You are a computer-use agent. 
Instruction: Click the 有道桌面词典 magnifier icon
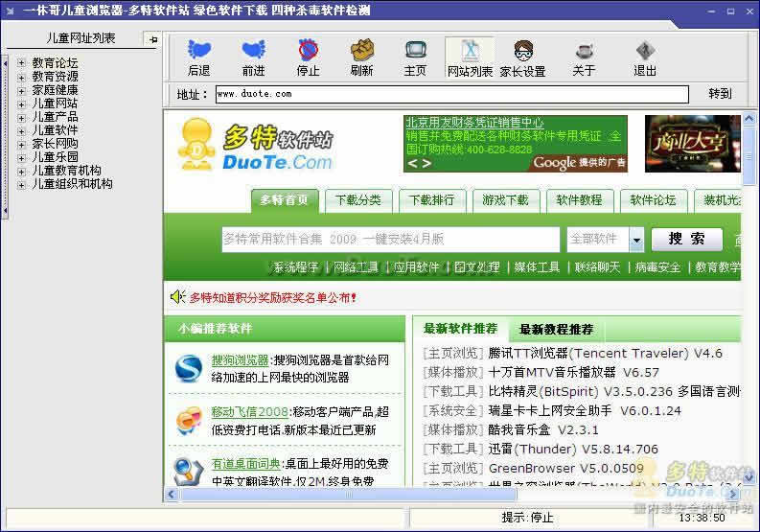tap(189, 472)
